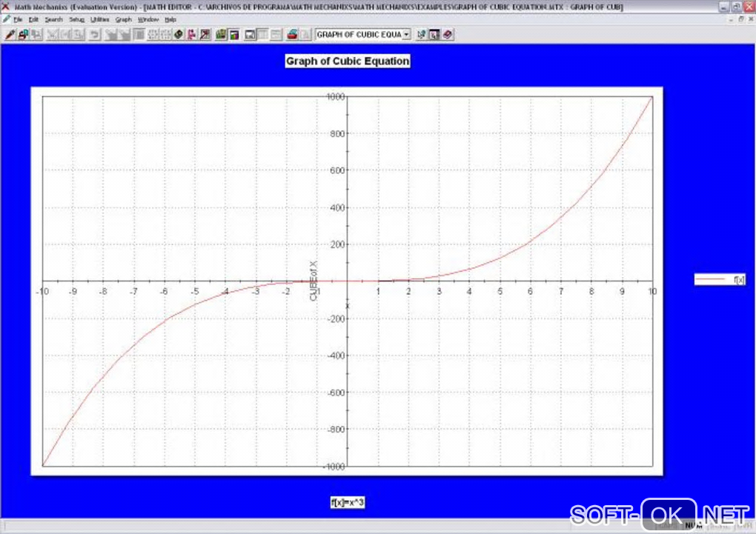
Task: Click the document icon left of File menu
Action: (6, 19)
